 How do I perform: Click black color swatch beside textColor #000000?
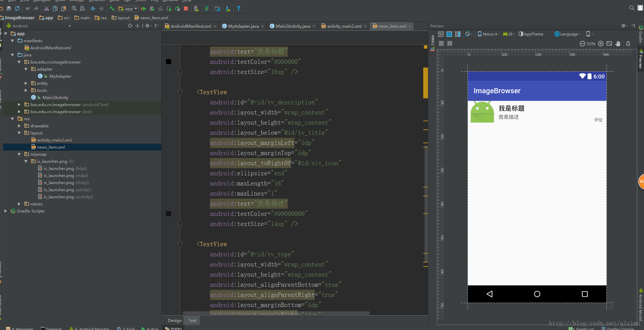168,61
